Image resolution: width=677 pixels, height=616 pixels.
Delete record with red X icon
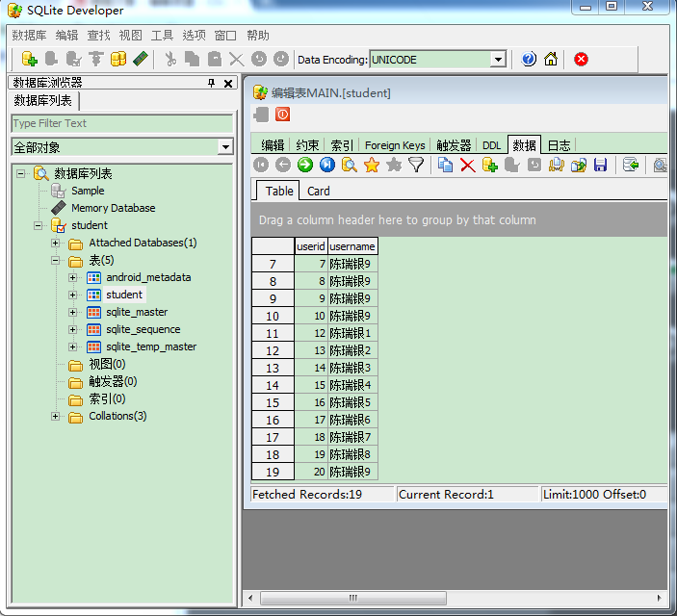pyautogui.click(x=468, y=165)
